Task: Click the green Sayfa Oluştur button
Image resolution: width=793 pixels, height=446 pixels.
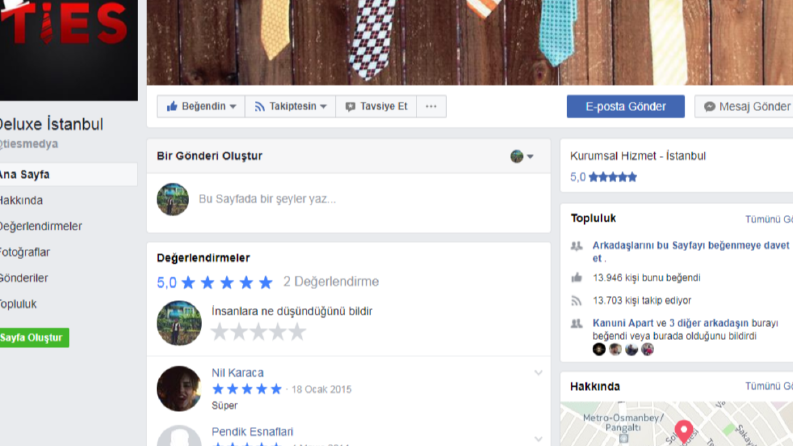Action: pyautogui.click(x=33, y=337)
